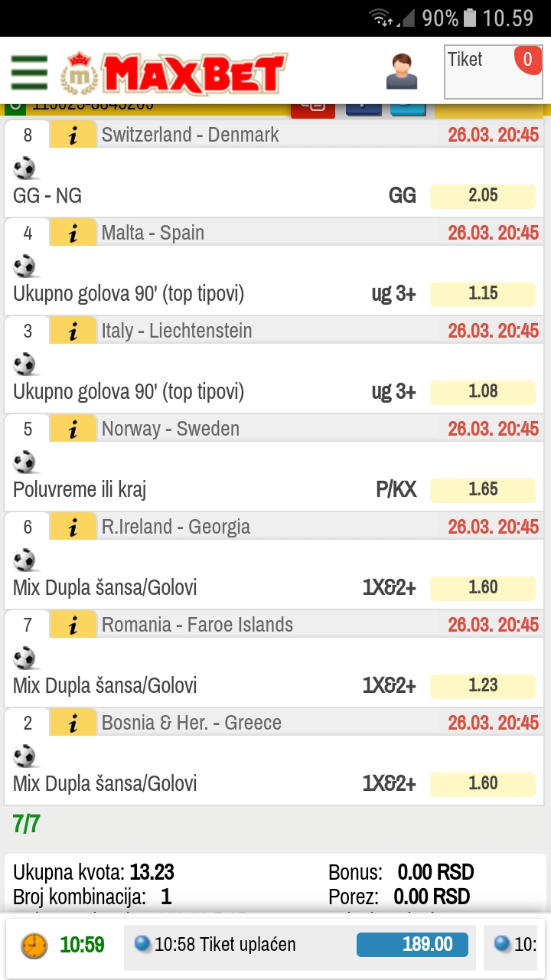Select the 1.23 odds for Romania match
551x980 pixels.
point(483,686)
